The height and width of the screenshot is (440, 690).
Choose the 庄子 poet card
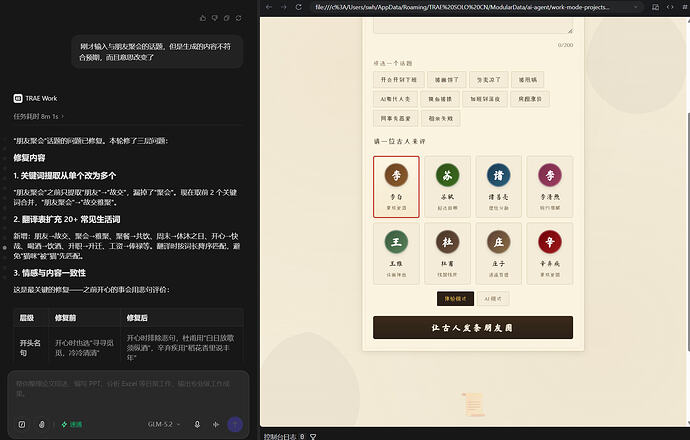click(x=499, y=253)
